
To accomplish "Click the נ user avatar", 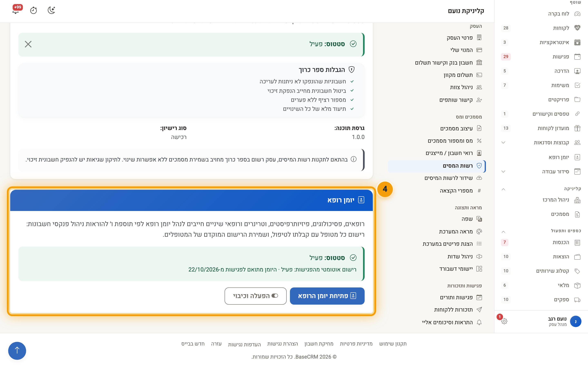I will pos(576,321).
